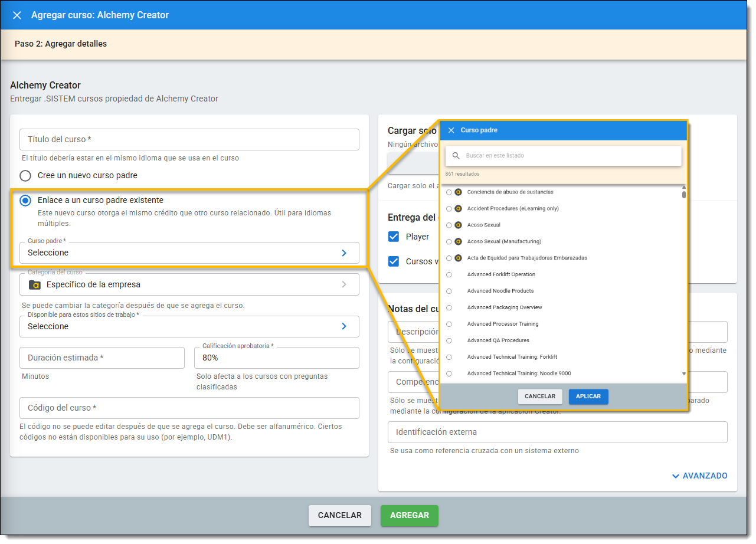Expand the AVANZADO section

(x=699, y=476)
